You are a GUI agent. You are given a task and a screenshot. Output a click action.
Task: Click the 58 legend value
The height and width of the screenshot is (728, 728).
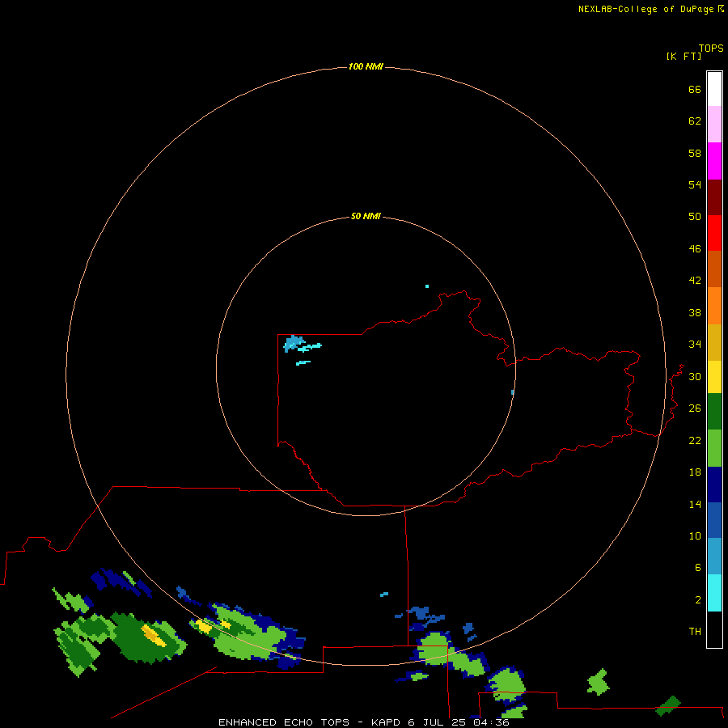click(x=695, y=153)
